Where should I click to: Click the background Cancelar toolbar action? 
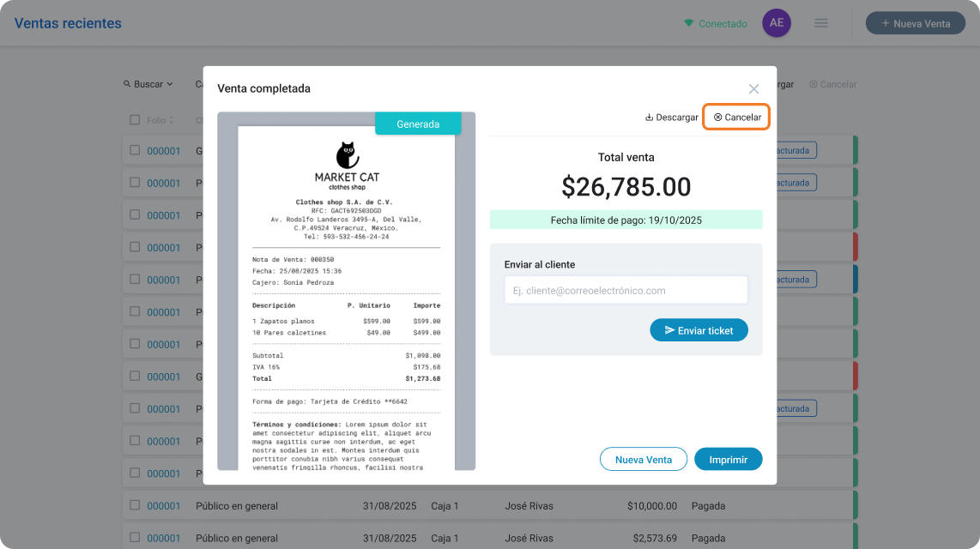coord(833,84)
